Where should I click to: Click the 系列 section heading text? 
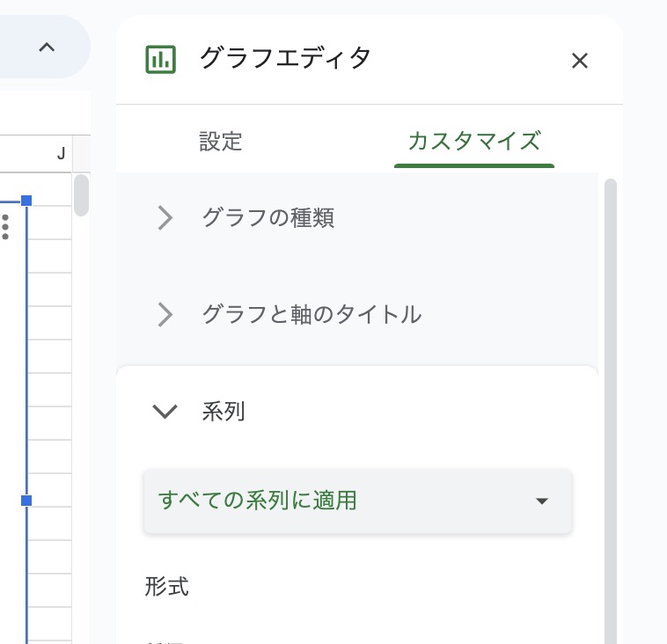point(224,411)
